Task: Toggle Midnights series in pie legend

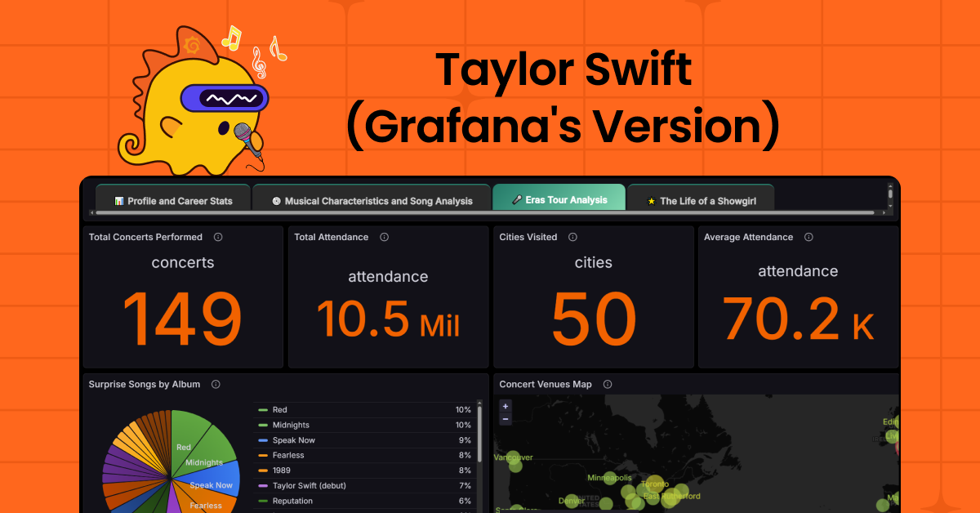Action: 291,425
